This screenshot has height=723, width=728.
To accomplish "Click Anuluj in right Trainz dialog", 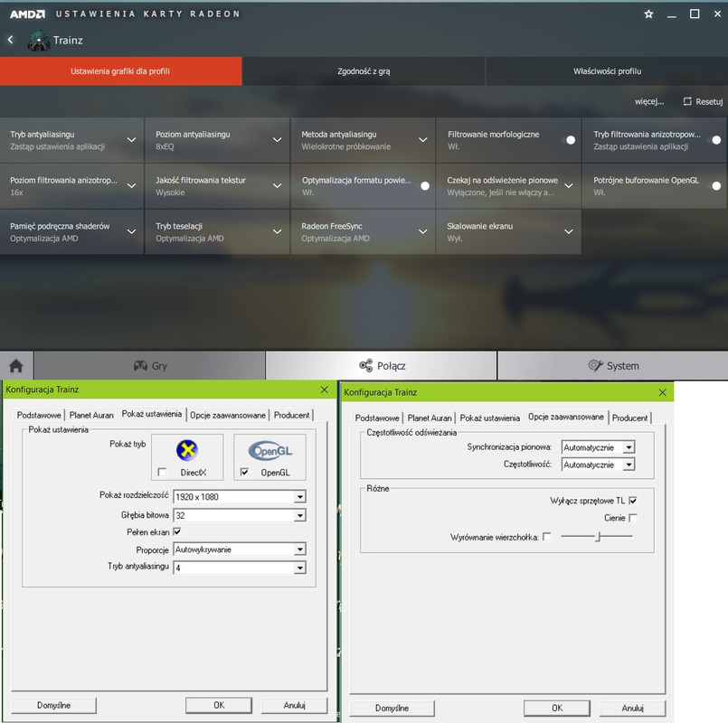I will [x=632, y=709].
